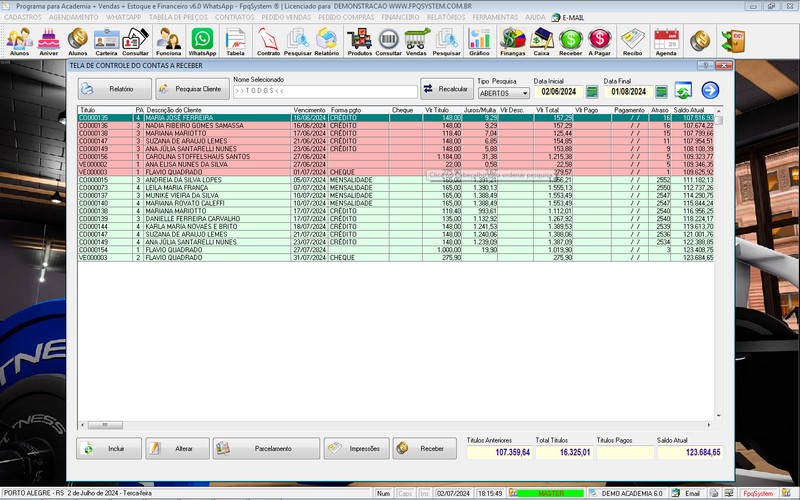Expand Tipo Pesquisa ABERTOS dropdown
Viewport: 800px width, 500px height.
point(524,93)
